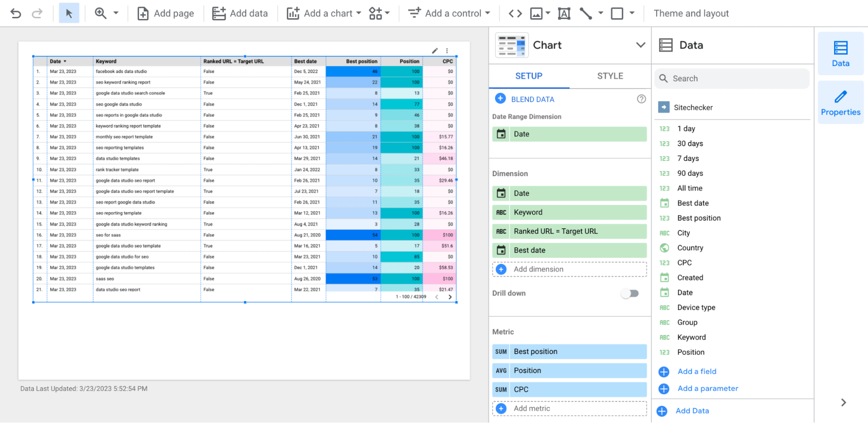Click AVG aggregation on Position metric
The width and height of the screenshot is (868, 423).
501,371
